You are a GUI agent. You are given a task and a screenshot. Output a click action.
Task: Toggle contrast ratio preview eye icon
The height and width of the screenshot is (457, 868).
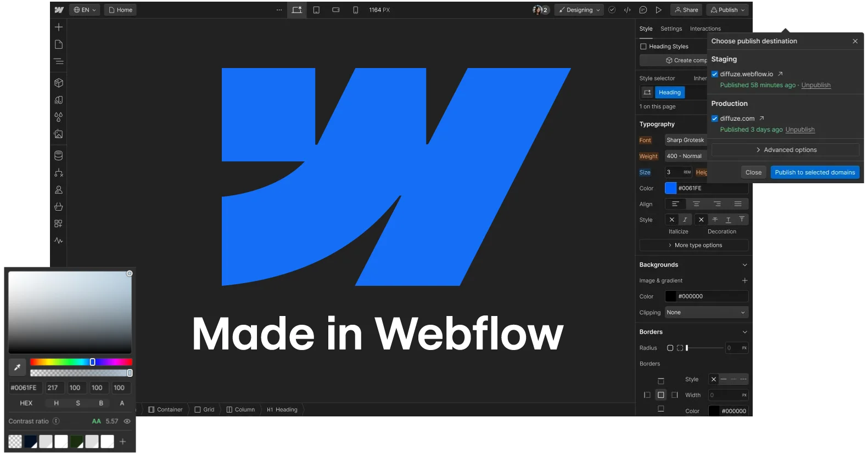click(x=127, y=421)
